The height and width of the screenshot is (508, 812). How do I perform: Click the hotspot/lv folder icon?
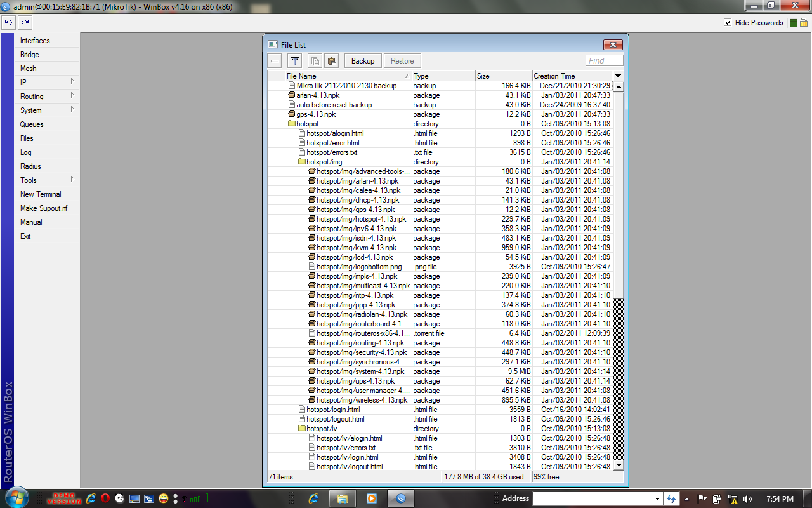[302, 429]
